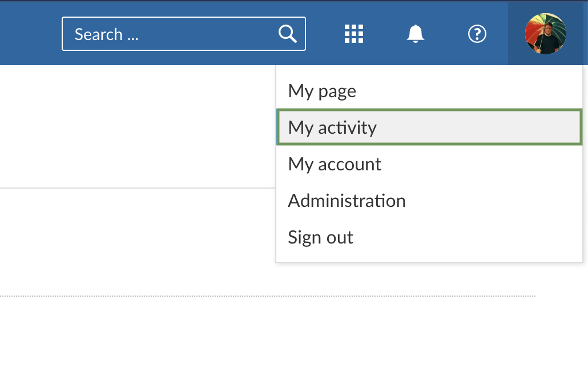Check your alerts by clicking the bell
Screen dimensions: 588x367
point(415,34)
